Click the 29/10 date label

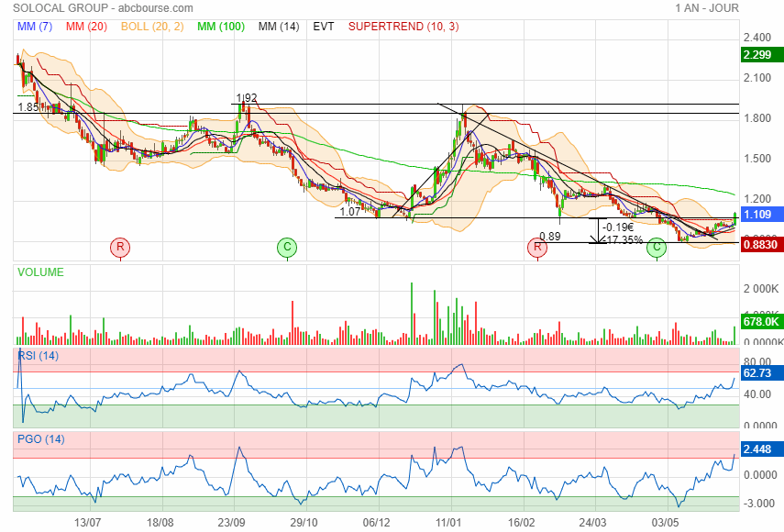(x=304, y=523)
